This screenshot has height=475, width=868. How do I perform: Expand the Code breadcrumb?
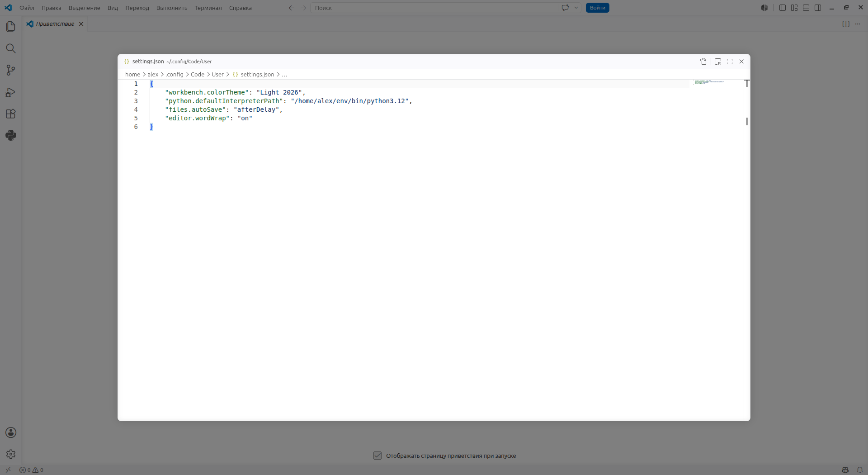198,74
